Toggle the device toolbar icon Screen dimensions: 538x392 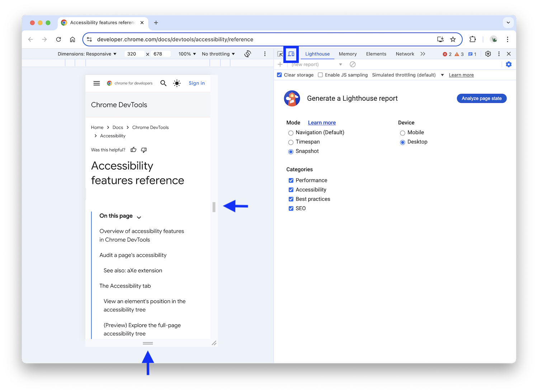tap(291, 54)
